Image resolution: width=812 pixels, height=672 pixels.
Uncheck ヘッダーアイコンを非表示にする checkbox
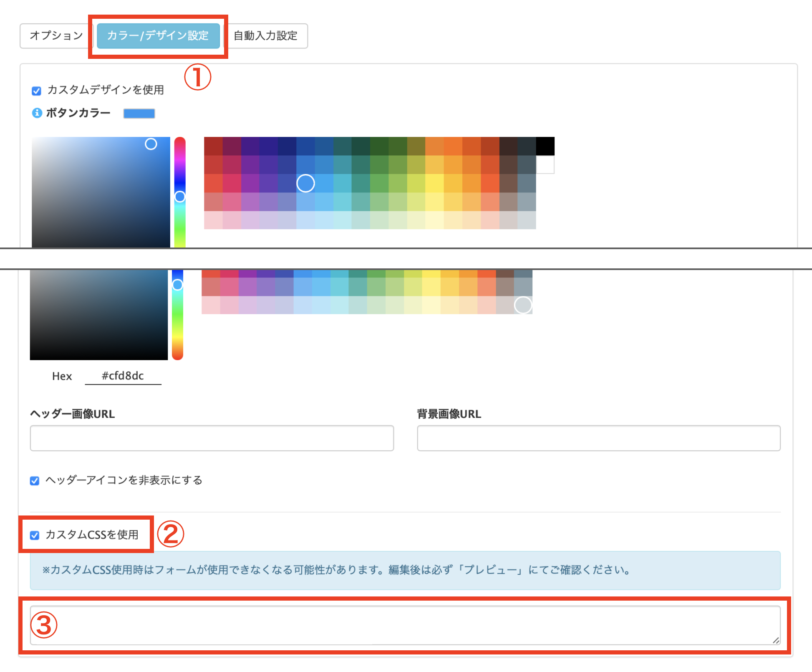(35, 481)
